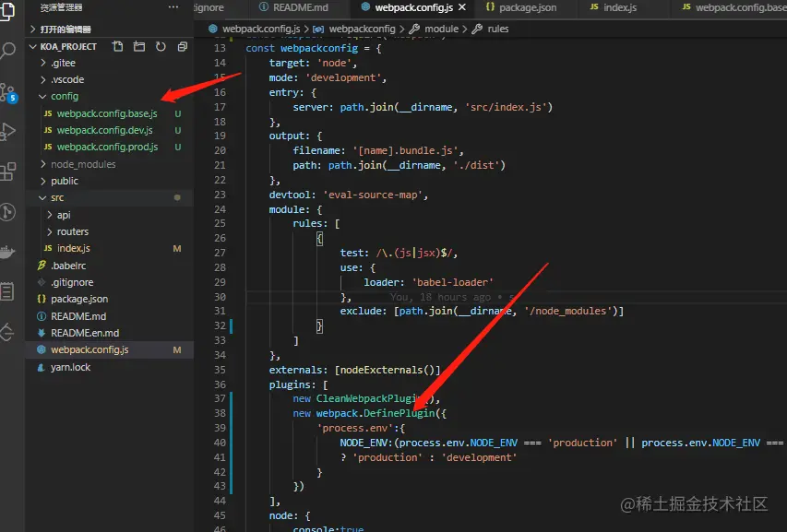The image size is (787, 532).
Task: Switch to the package.json tab
Action: [521, 7]
